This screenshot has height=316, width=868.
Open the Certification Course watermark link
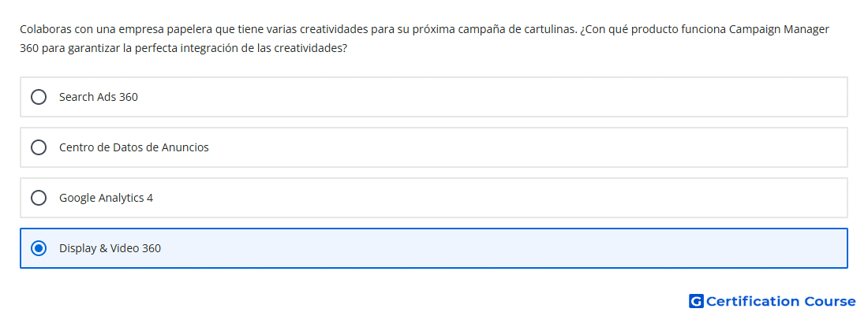(x=773, y=301)
